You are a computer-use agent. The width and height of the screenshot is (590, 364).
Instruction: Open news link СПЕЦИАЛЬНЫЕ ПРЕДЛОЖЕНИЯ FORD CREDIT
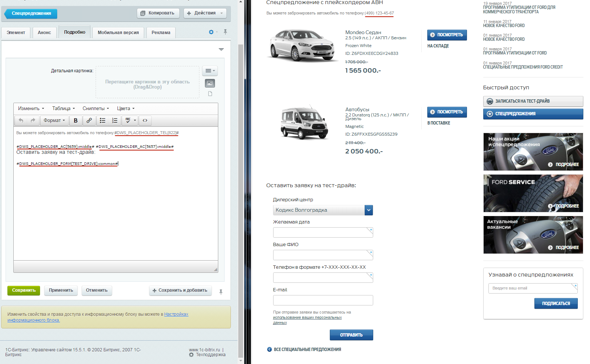point(523,67)
